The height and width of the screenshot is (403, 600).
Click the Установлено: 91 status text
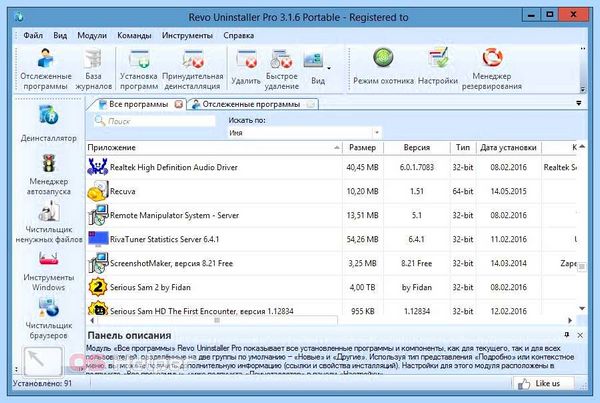click(42, 383)
